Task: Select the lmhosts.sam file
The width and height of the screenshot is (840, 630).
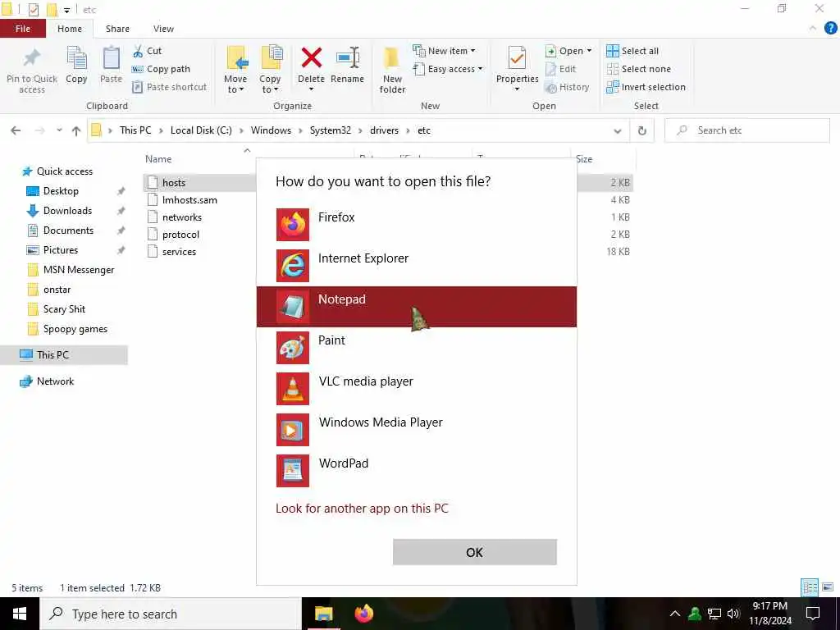Action: 189,200
